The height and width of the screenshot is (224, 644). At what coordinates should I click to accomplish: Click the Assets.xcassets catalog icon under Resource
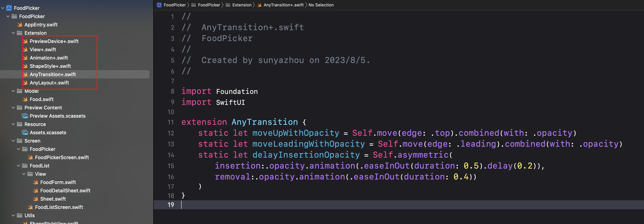25,133
